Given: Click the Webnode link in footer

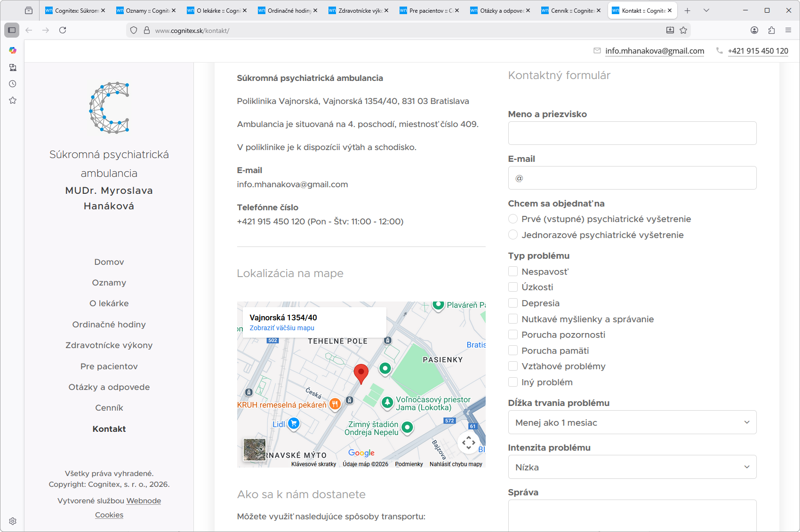Looking at the screenshot, I should point(144,501).
